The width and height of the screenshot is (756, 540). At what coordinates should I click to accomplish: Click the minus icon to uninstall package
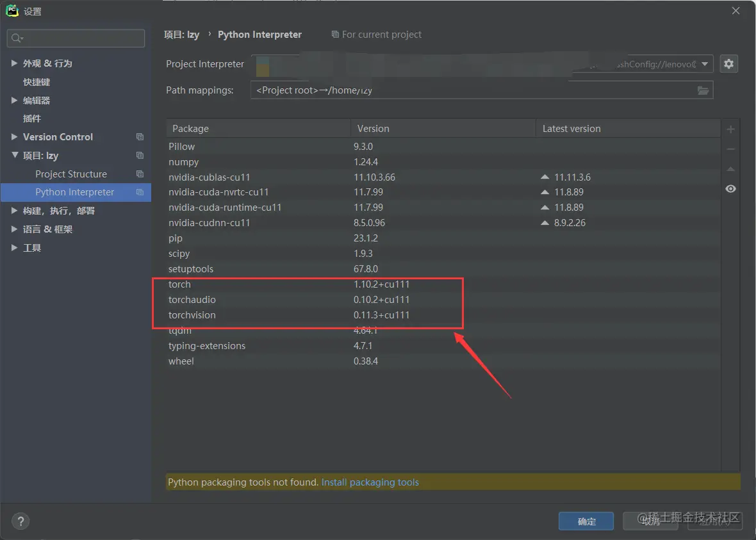(730, 149)
